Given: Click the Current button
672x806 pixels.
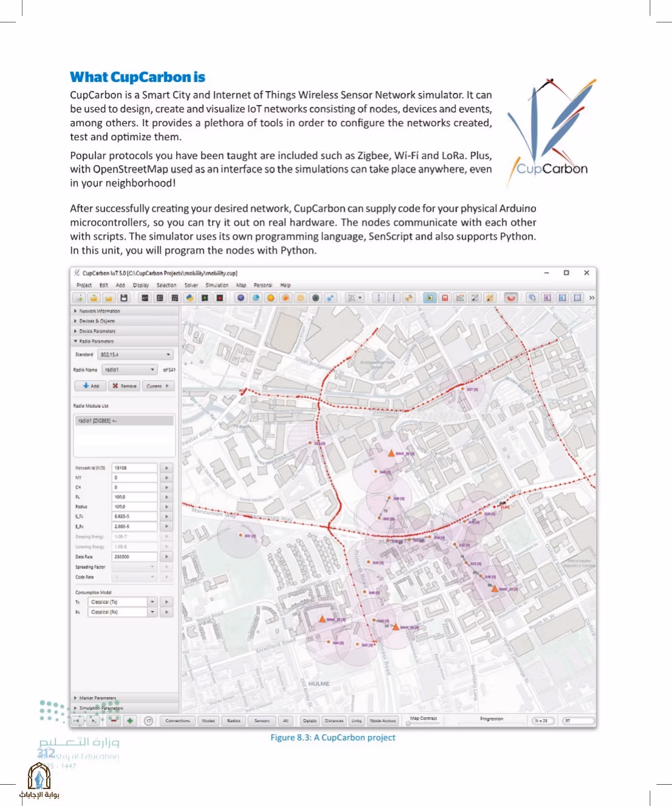Looking at the screenshot, I should coord(158,386).
